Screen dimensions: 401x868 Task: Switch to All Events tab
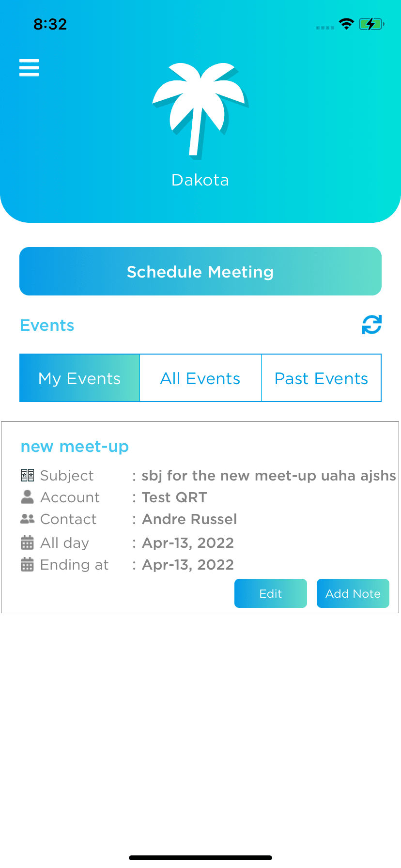(x=200, y=378)
